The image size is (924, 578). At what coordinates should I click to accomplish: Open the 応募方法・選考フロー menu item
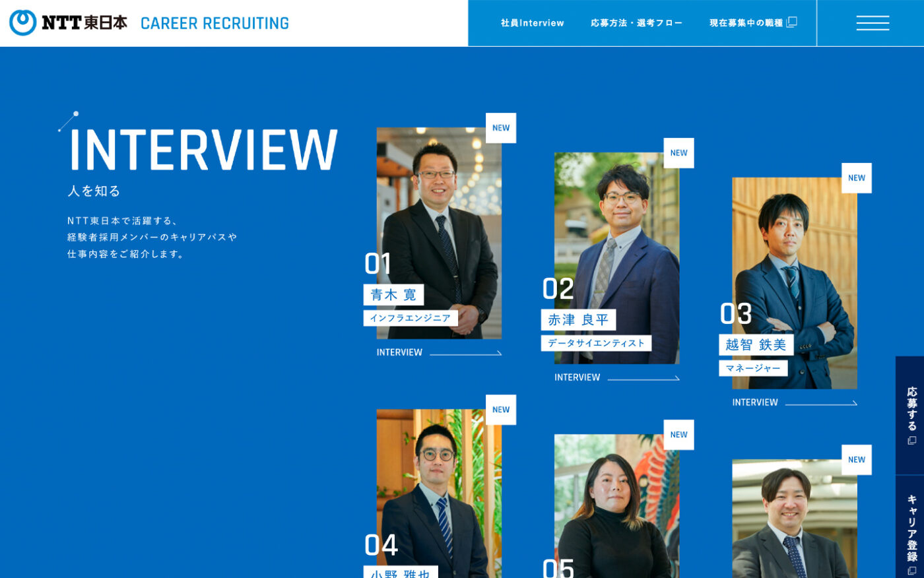[636, 23]
